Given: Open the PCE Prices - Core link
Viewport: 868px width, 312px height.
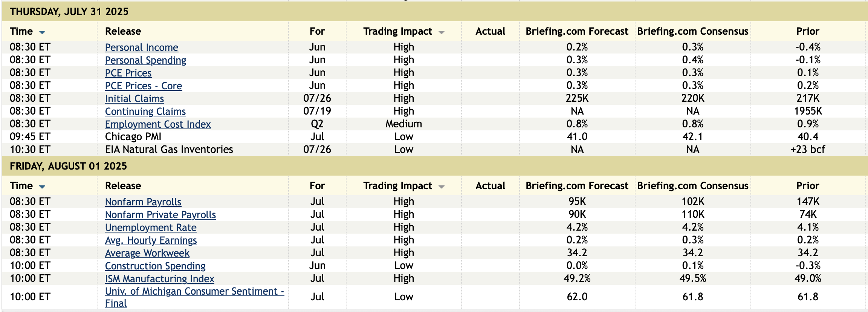Looking at the screenshot, I should coord(143,86).
